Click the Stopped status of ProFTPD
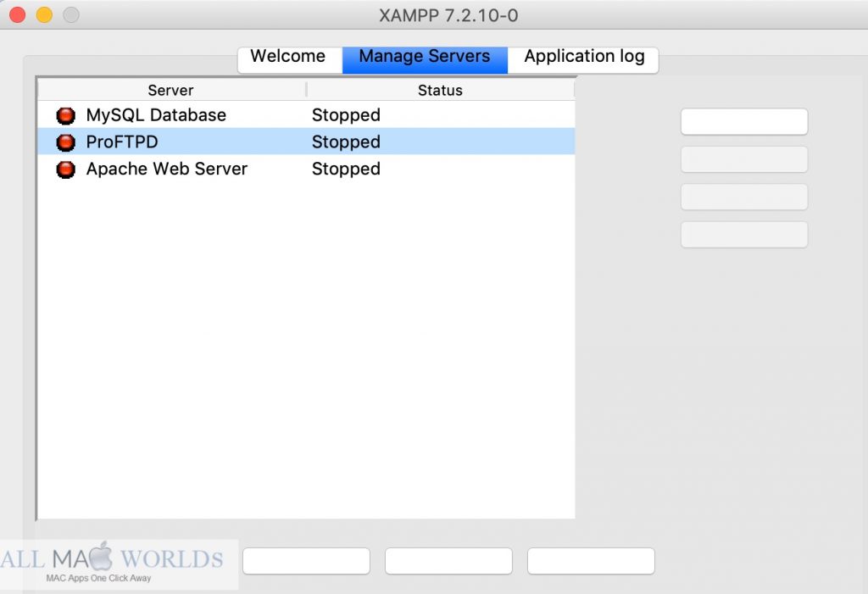 346,142
